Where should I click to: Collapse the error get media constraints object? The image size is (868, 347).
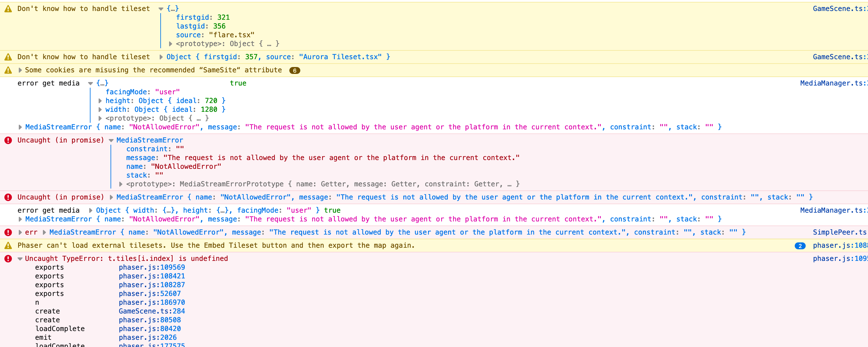point(90,83)
